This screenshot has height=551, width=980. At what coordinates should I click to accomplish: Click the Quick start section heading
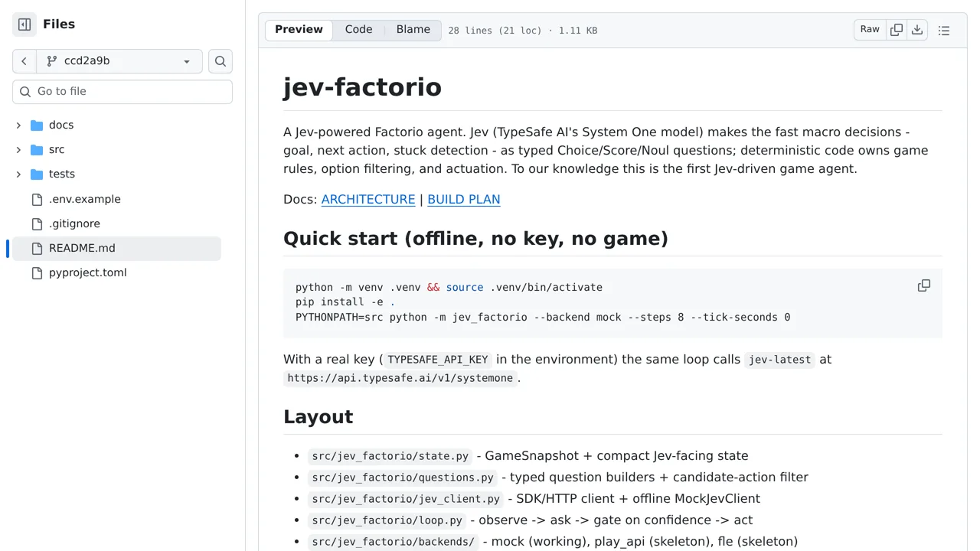[x=475, y=239]
